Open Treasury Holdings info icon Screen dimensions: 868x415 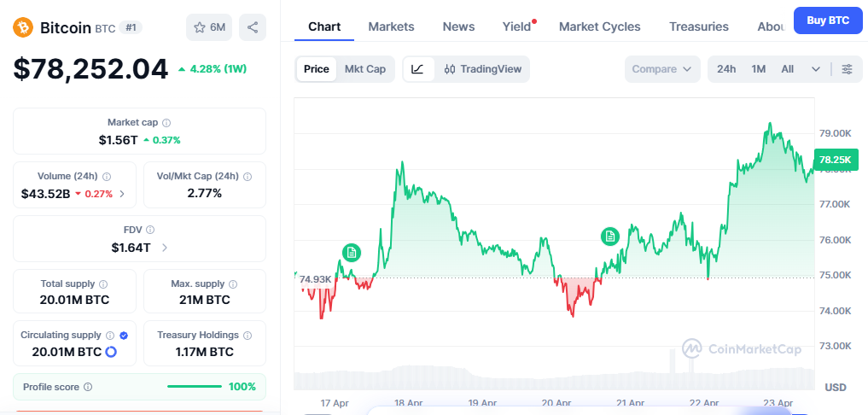pos(248,336)
